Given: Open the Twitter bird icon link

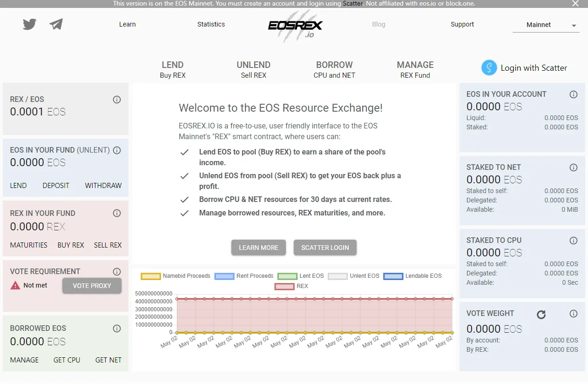Looking at the screenshot, I should point(30,24).
